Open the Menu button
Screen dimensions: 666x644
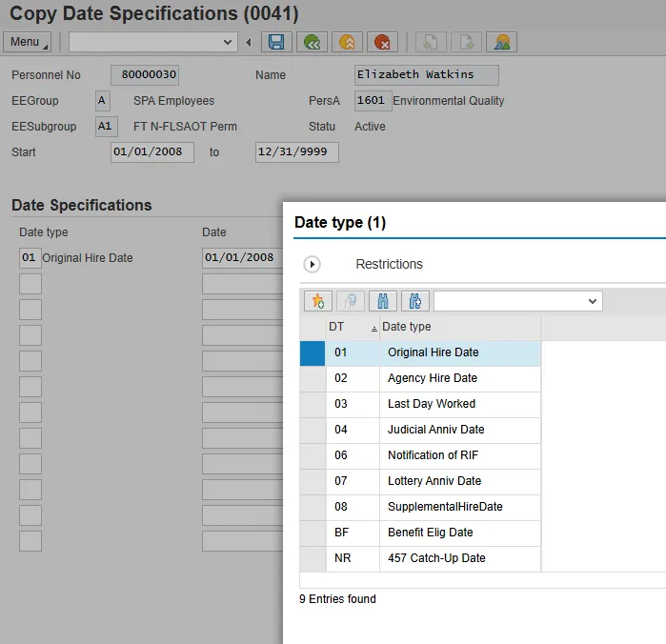pos(27,42)
